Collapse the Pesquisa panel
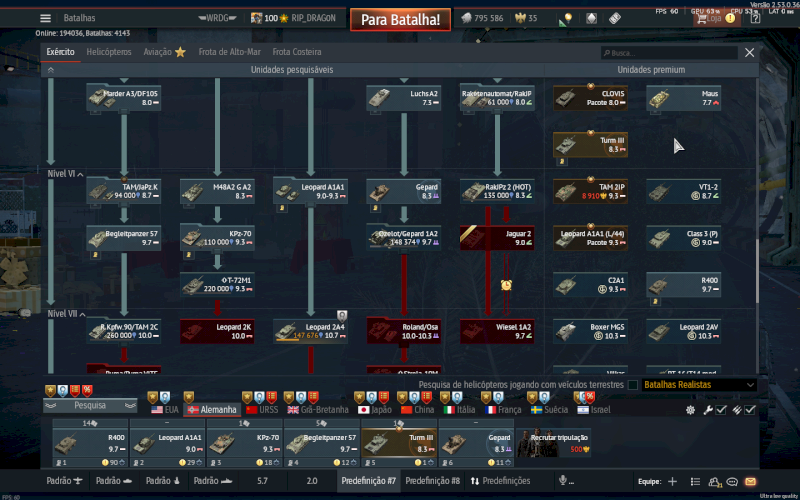800x500 pixels. pos(90,406)
